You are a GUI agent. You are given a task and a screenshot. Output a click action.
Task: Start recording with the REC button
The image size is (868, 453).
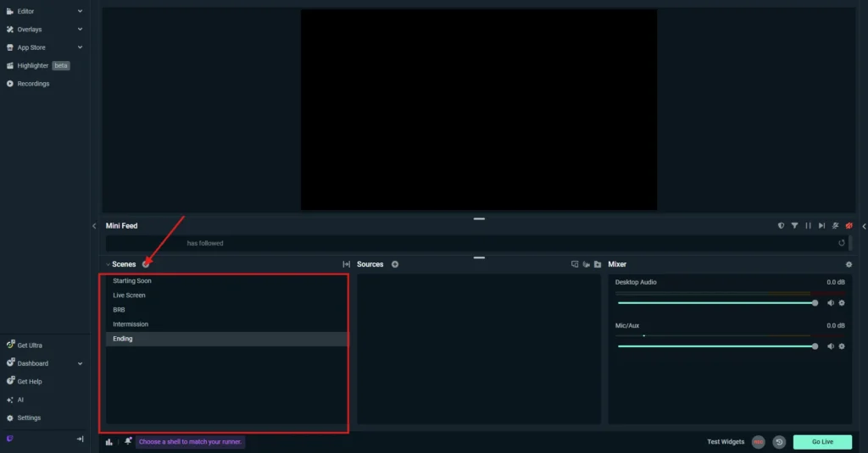(x=758, y=442)
